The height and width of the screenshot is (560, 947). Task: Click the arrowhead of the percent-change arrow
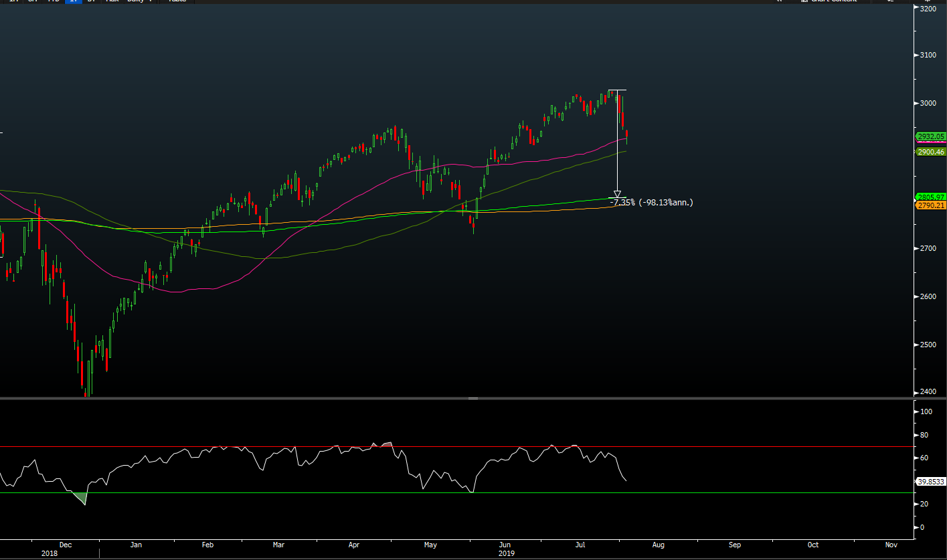[617, 195]
